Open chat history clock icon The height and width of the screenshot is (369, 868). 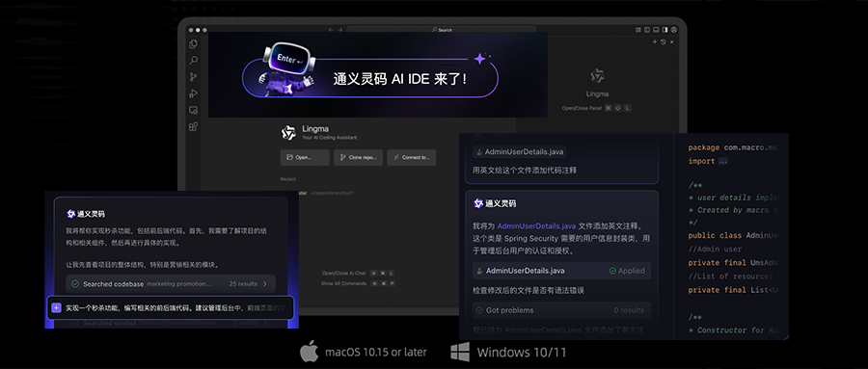[664, 42]
